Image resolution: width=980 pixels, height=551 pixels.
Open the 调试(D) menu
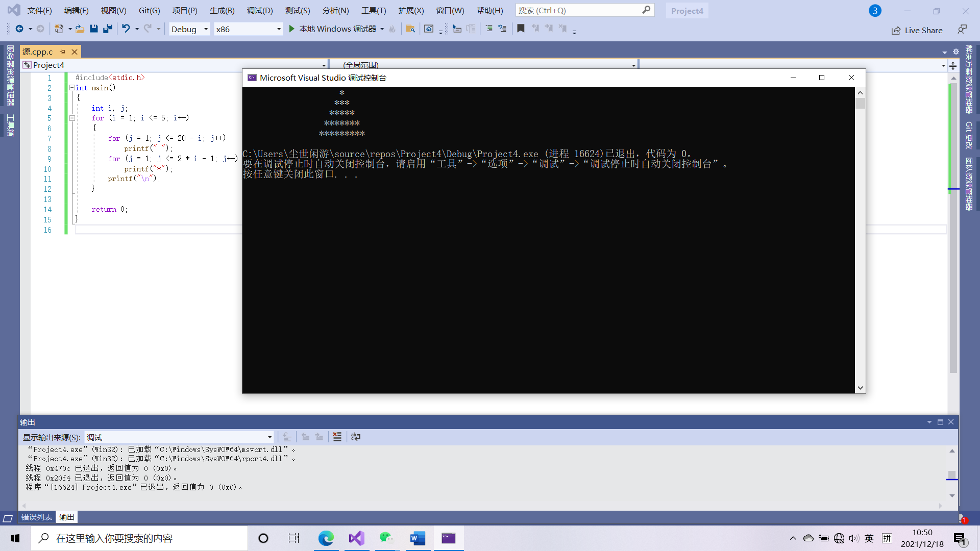point(260,10)
